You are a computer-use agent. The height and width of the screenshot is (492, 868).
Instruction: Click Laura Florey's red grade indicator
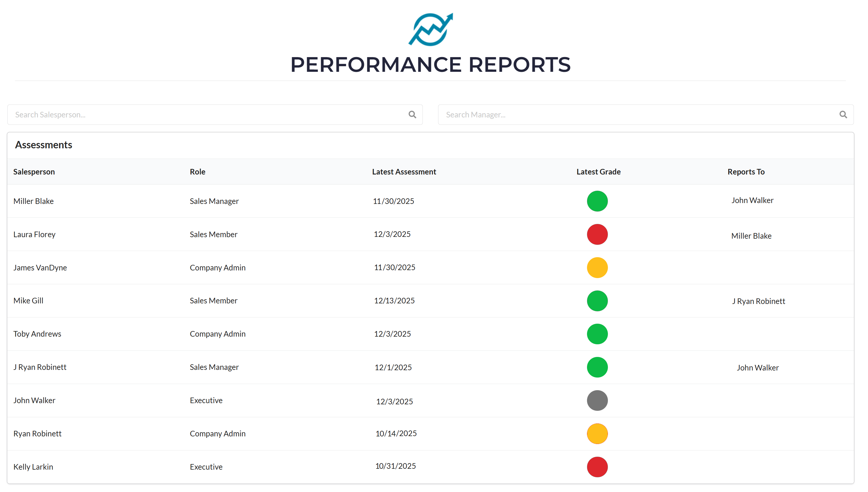tap(597, 234)
